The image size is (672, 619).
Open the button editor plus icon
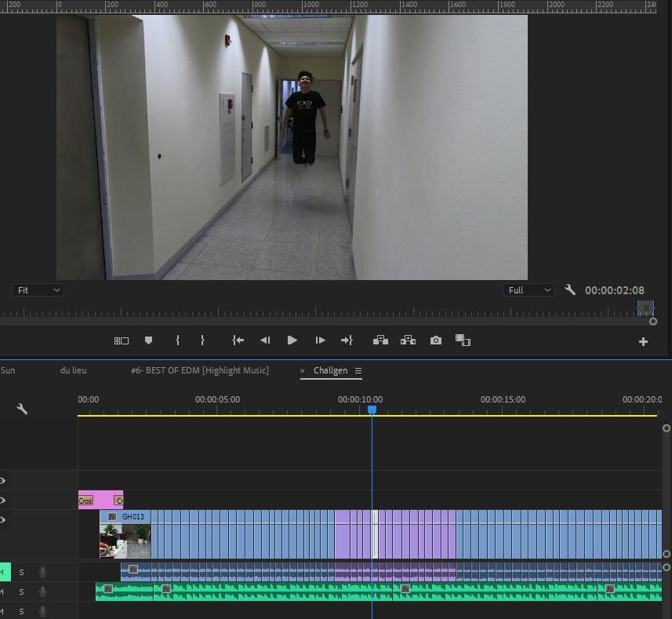643,341
